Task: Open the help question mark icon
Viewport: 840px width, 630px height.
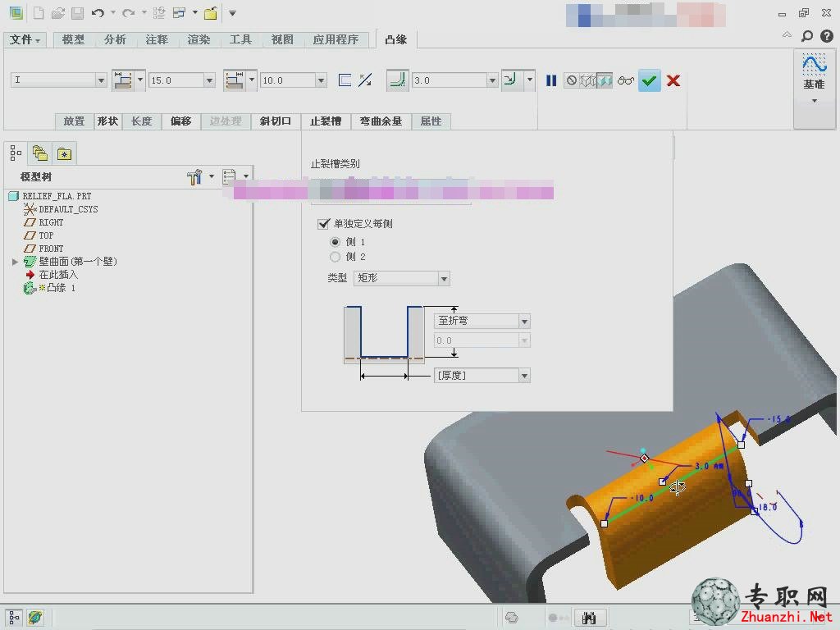Action: pos(827,36)
